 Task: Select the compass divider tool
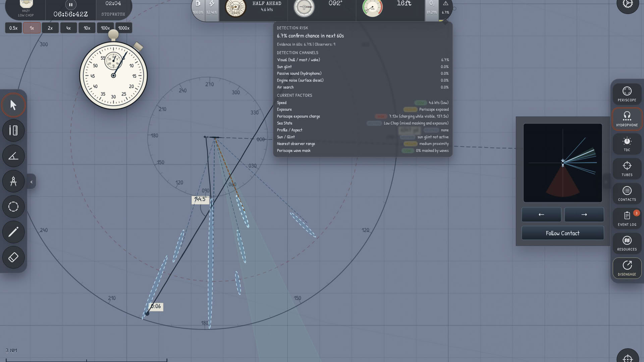13,181
